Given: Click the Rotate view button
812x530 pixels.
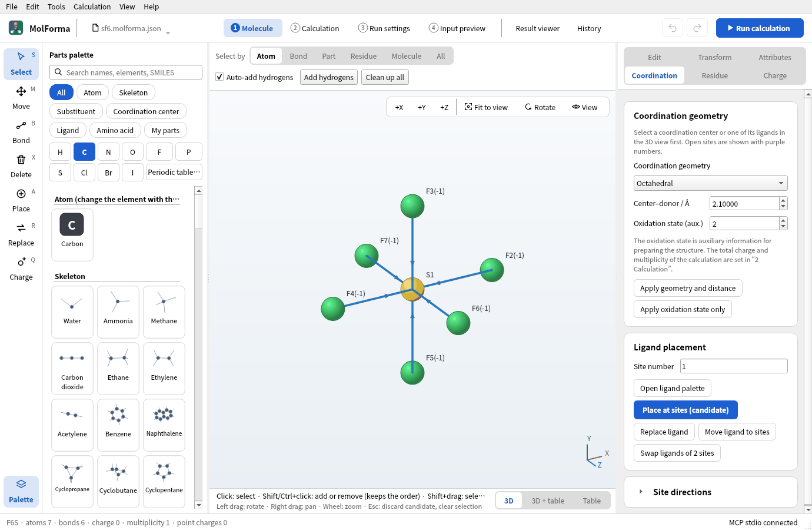Looking at the screenshot, I should tap(540, 107).
